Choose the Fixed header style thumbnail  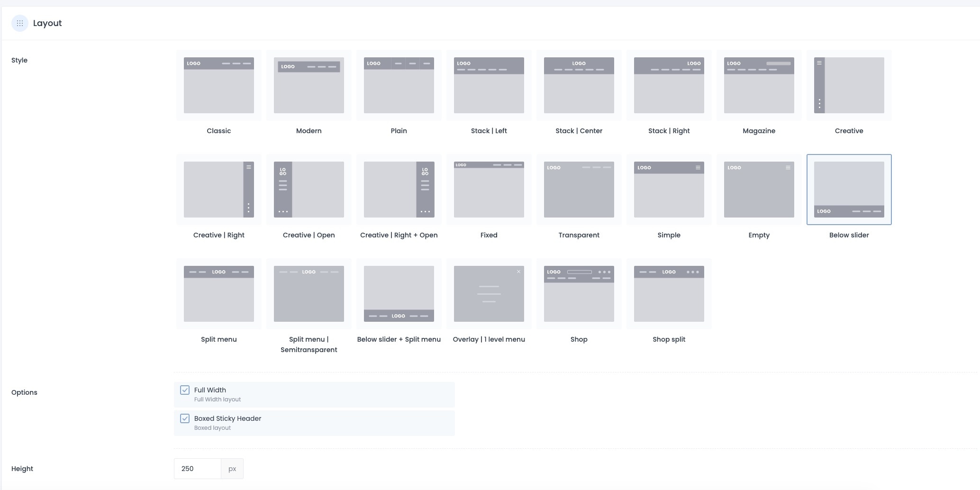point(489,190)
